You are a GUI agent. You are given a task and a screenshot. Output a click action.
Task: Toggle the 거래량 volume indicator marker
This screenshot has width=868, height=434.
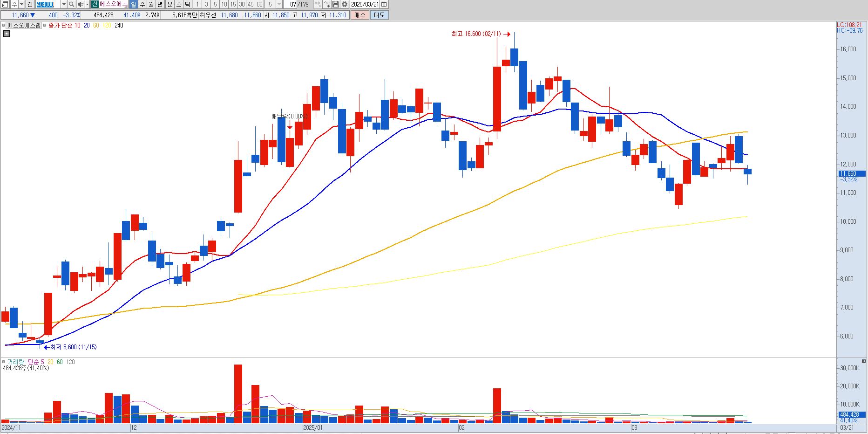click(x=3, y=362)
